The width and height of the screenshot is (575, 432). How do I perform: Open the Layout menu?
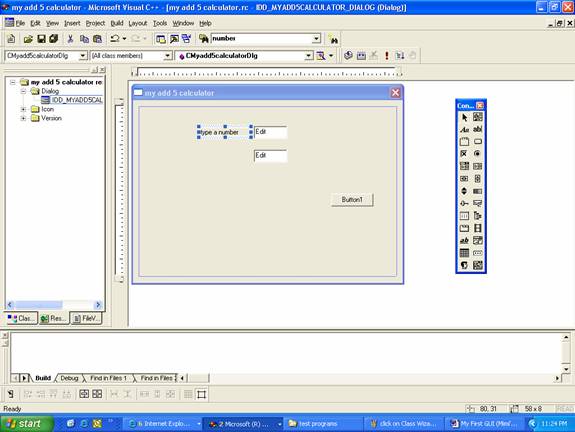coord(138,23)
